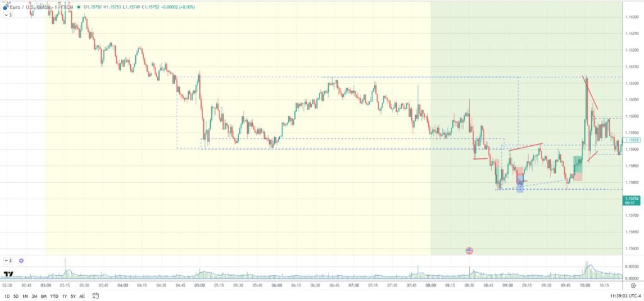Screen dimensions: 644x301
Task: Click the 08:00 time axis label
Action: pos(430,285)
